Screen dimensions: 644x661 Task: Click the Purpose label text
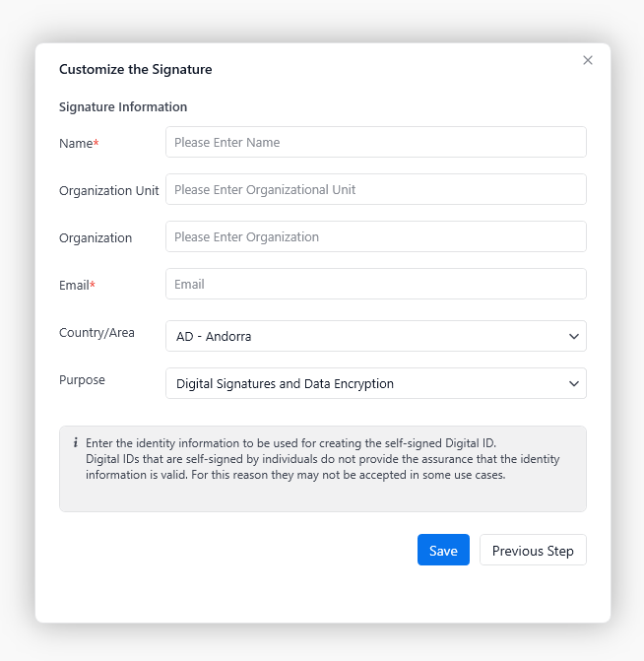point(82,380)
